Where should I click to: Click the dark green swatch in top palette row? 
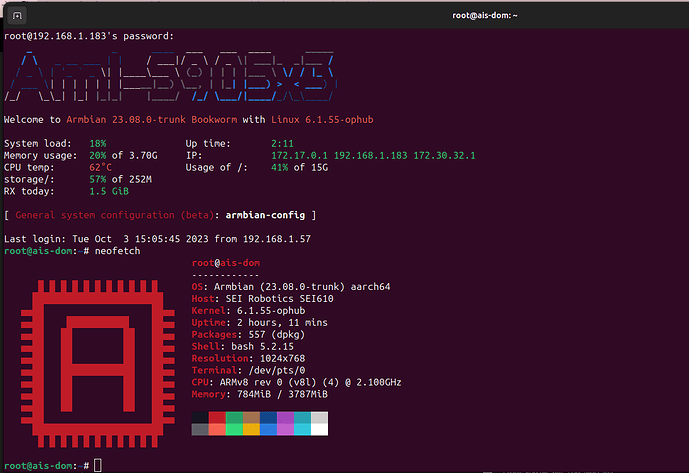(x=234, y=418)
